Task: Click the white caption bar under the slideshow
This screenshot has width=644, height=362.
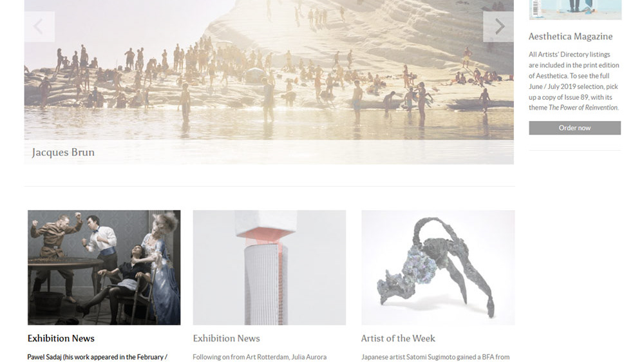Action: click(x=269, y=152)
